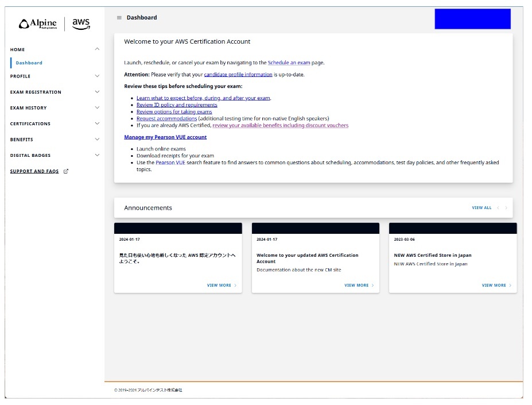Open Review options for taking exams link
This screenshot has width=532, height=405.
pyautogui.click(x=174, y=111)
